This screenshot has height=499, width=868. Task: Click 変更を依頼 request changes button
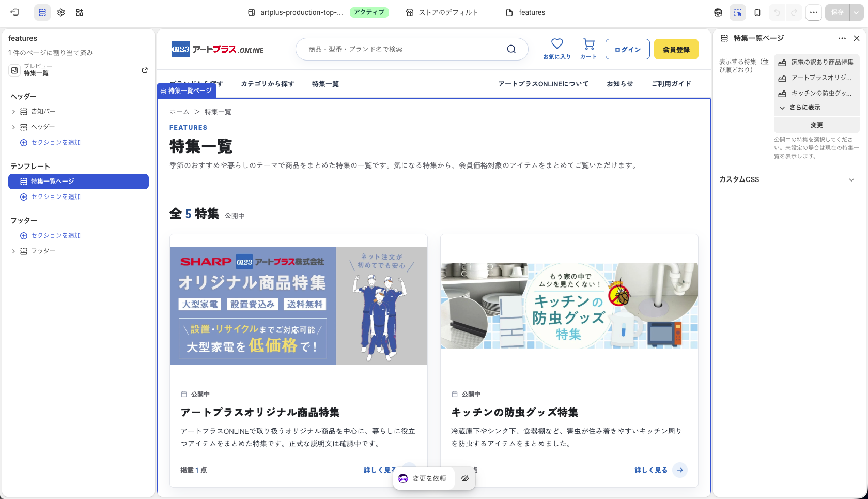pyautogui.click(x=424, y=478)
